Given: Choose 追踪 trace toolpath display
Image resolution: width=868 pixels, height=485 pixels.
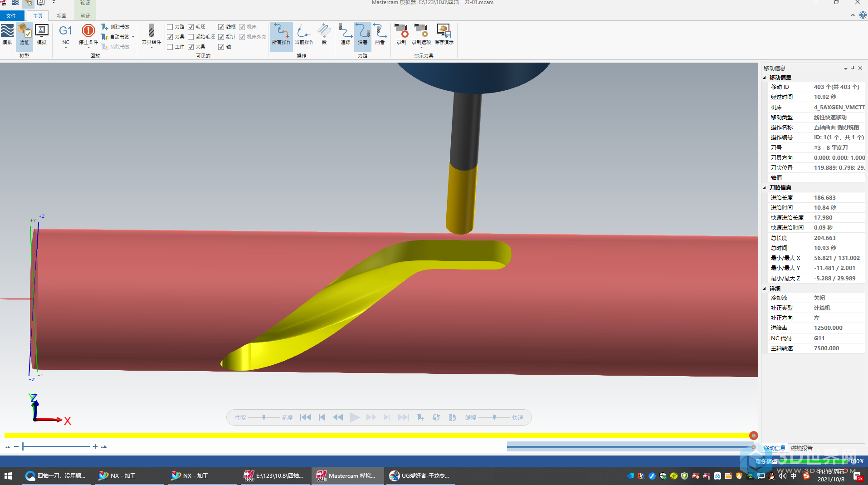Looking at the screenshot, I should click(346, 34).
